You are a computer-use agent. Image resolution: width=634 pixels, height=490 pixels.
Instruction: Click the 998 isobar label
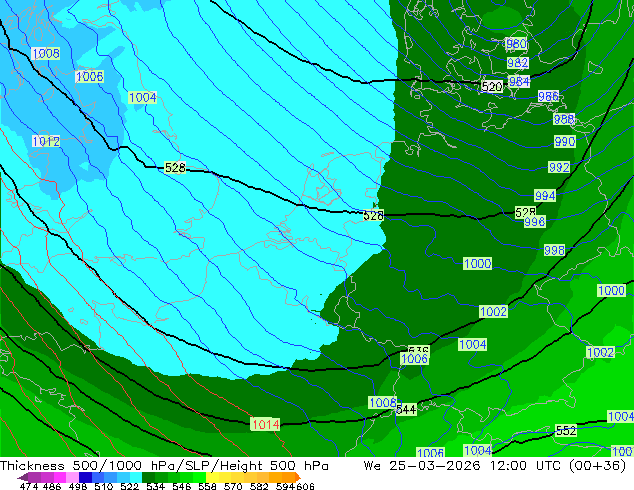pyautogui.click(x=554, y=250)
